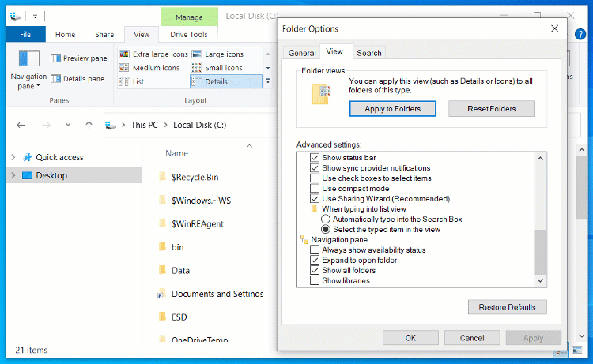This screenshot has width=593, height=364.
Task: Click the back arrow navigation button
Action: click(x=21, y=125)
